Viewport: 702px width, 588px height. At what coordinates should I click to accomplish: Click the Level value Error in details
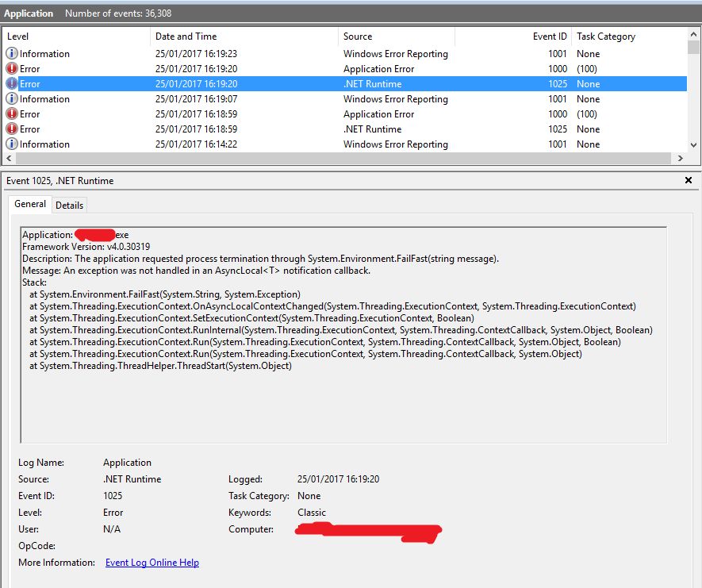click(113, 513)
